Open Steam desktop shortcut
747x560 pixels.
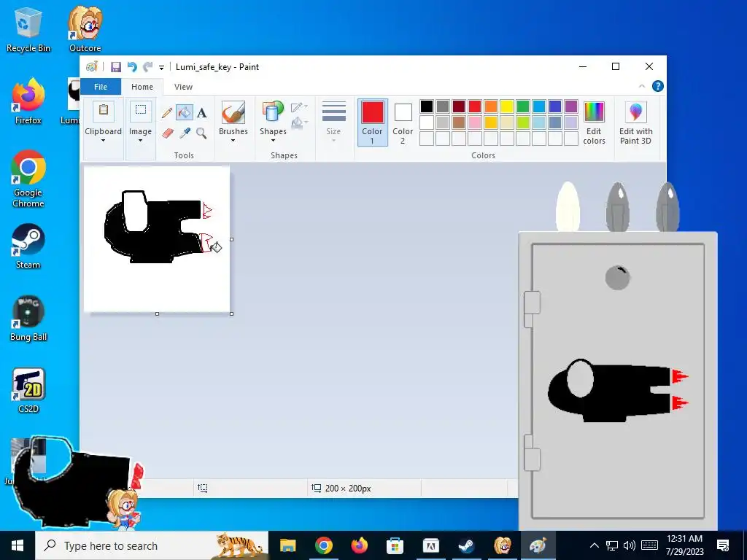28,246
